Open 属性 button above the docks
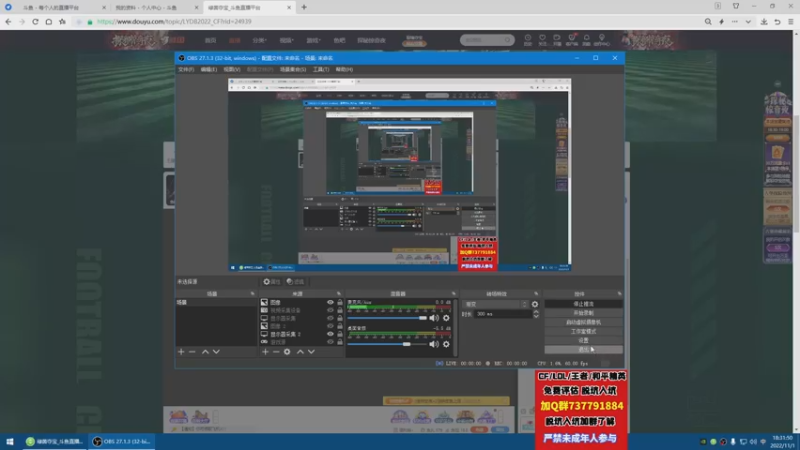The height and width of the screenshot is (450, 800). click(272, 282)
